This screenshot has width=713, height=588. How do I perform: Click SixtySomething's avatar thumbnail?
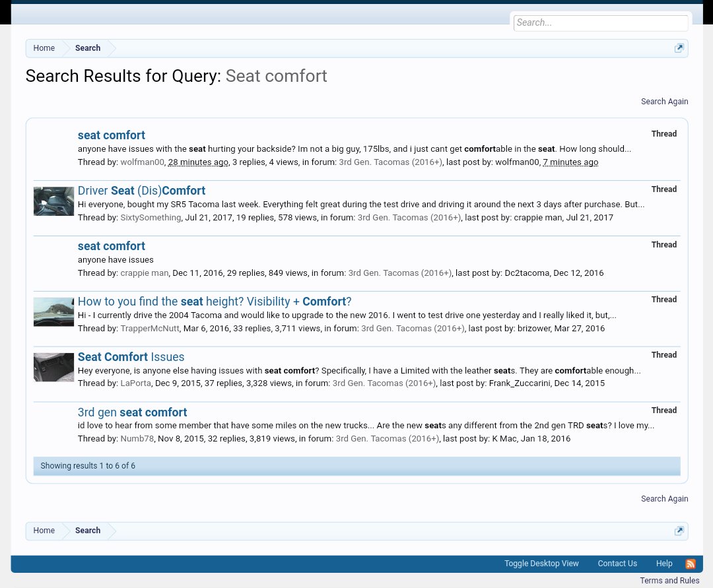(x=53, y=201)
